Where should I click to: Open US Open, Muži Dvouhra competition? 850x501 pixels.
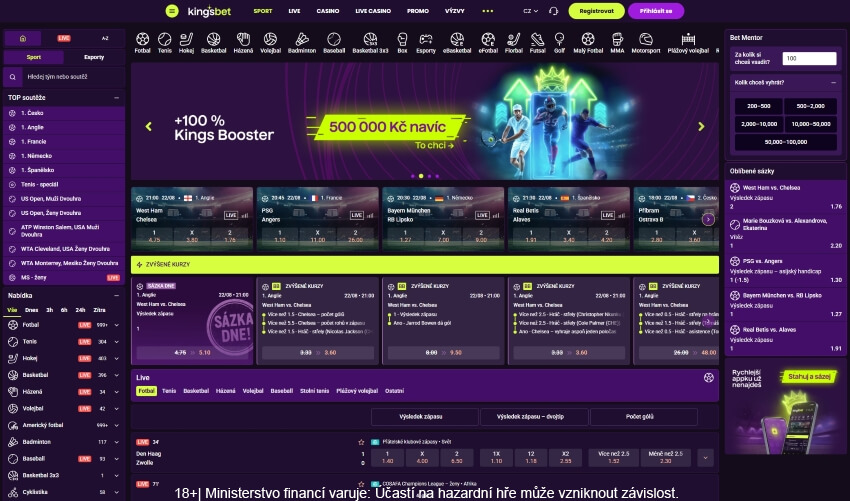(64, 199)
